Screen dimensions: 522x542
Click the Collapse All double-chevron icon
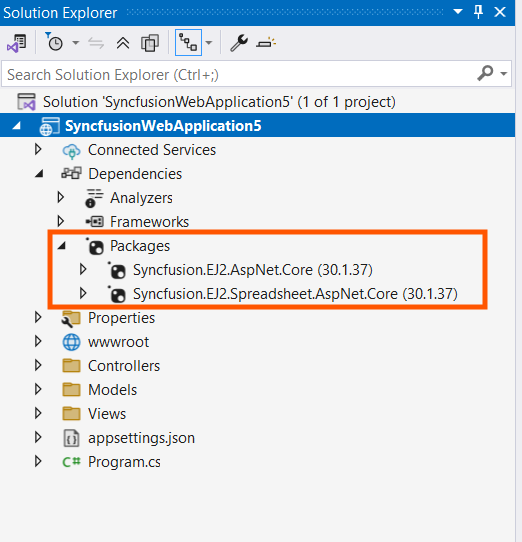tap(123, 43)
